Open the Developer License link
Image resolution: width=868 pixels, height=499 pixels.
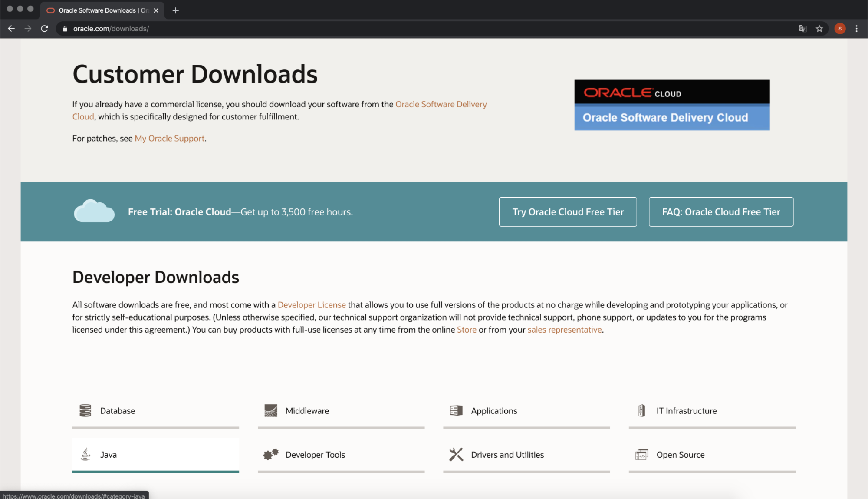tap(311, 305)
